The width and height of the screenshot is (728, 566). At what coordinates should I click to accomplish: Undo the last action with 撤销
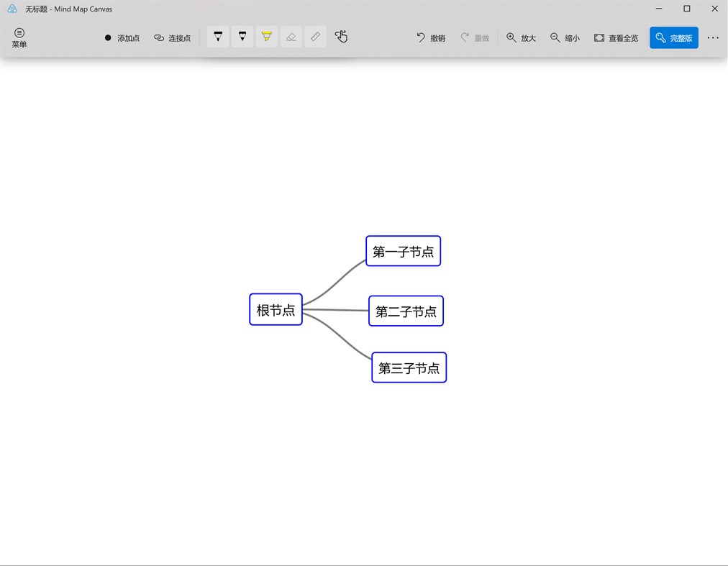click(x=430, y=37)
